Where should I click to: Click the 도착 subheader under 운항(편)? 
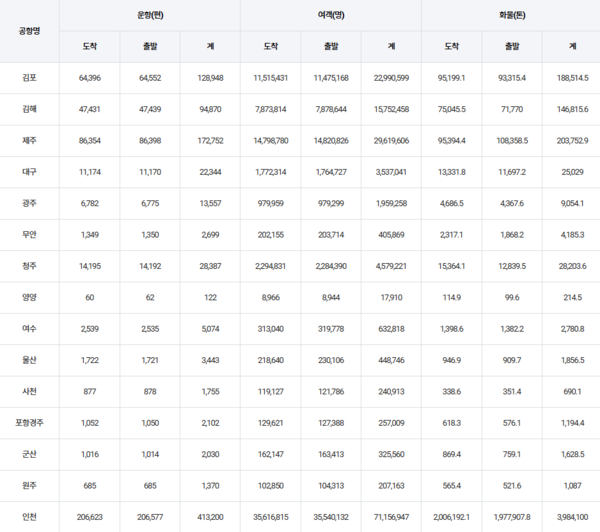(x=90, y=46)
